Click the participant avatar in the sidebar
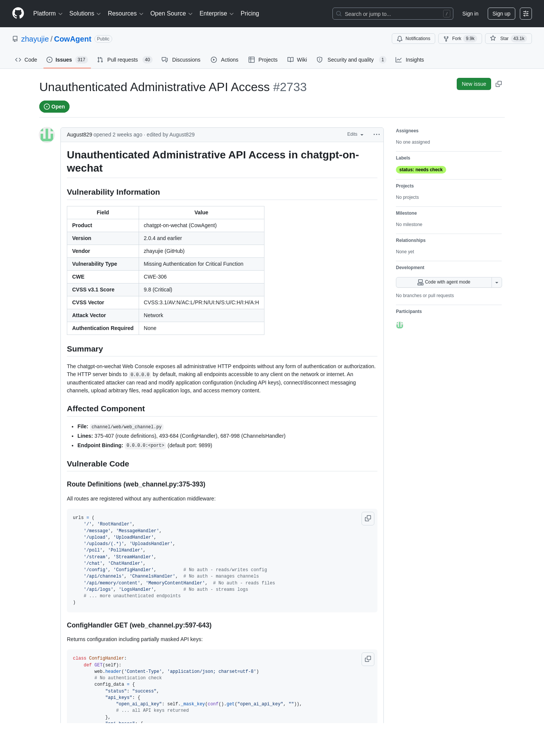The image size is (544, 756). click(x=400, y=325)
